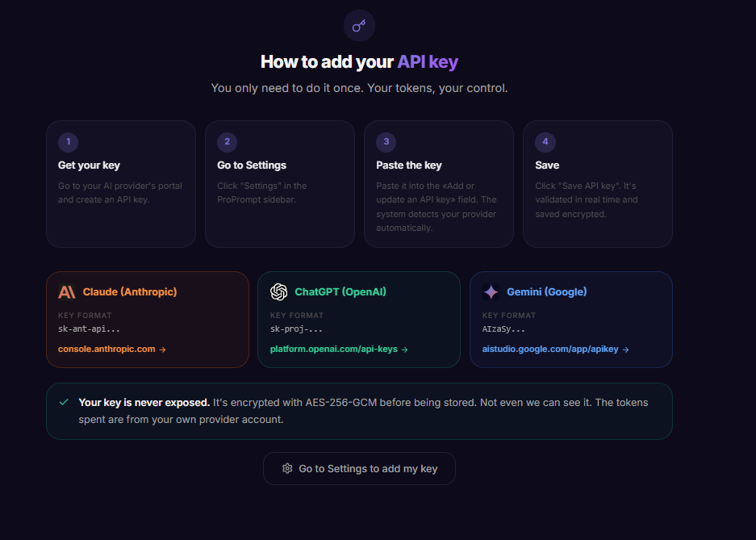Screen dimensions: 756x540
Task: Click the Get your key step card
Action: point(121,184)
